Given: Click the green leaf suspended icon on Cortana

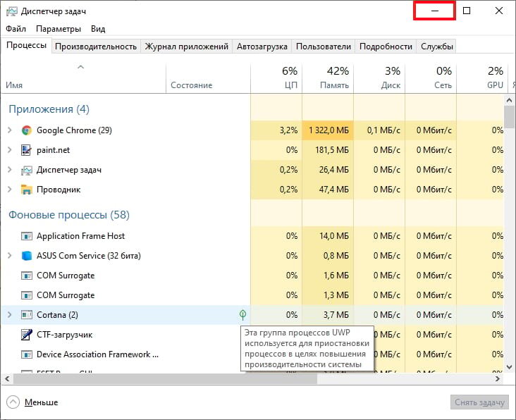Looking at the screenshot, I should 243,315.
